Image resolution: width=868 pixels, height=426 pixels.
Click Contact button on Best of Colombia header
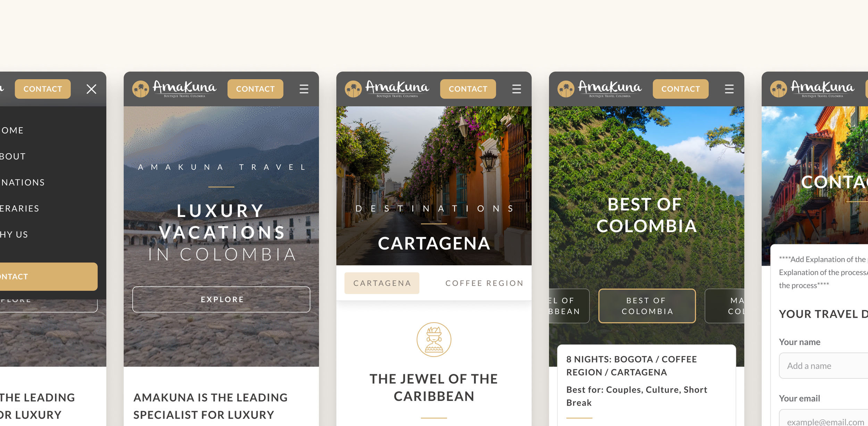[681, 89]
